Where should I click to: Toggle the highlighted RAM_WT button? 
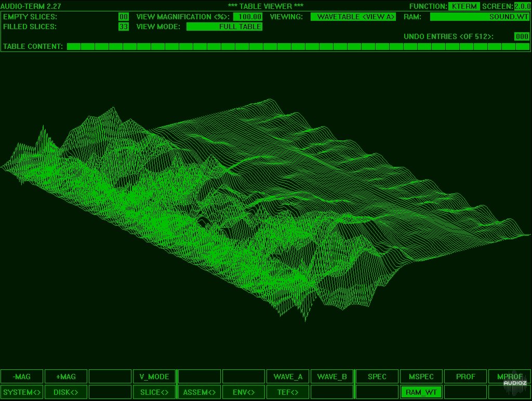pyautogui.click(x=421, y=392)
